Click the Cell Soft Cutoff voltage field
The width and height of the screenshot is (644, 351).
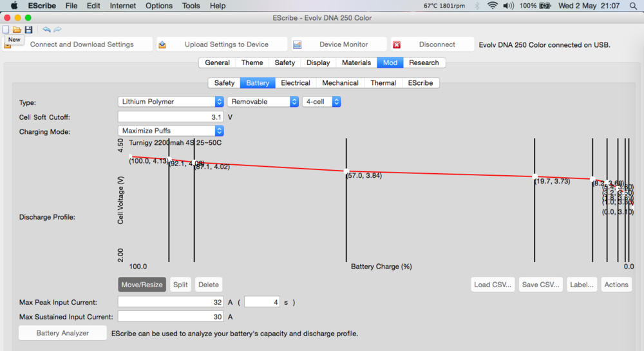(x=171, y=117)
